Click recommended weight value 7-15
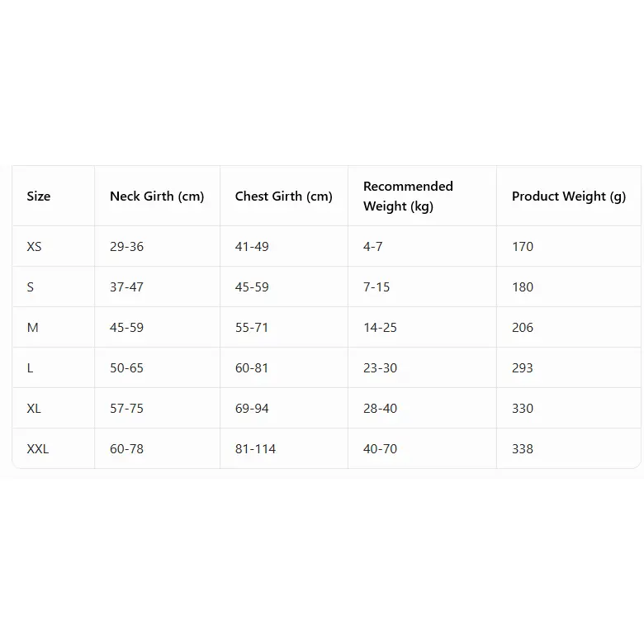The width and height of the screenshot is (644, 644). pos(376,287)
